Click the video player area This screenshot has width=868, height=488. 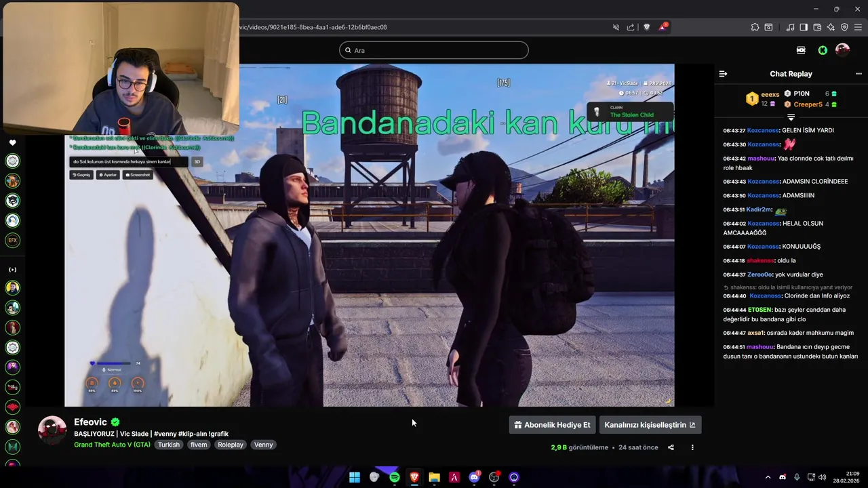(370, 235)
